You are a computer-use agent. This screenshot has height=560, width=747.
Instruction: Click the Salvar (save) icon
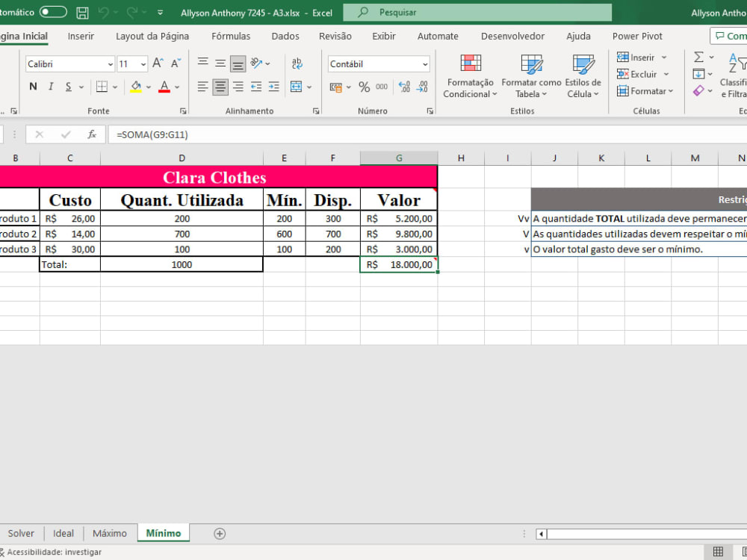(82, 12)
